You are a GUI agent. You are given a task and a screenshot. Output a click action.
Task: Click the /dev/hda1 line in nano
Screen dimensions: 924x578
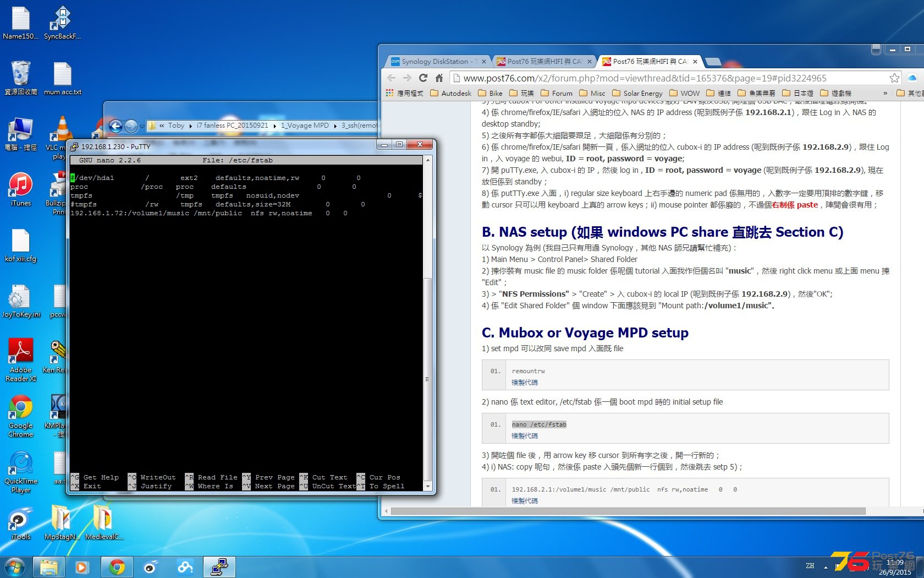click(216, 178)
